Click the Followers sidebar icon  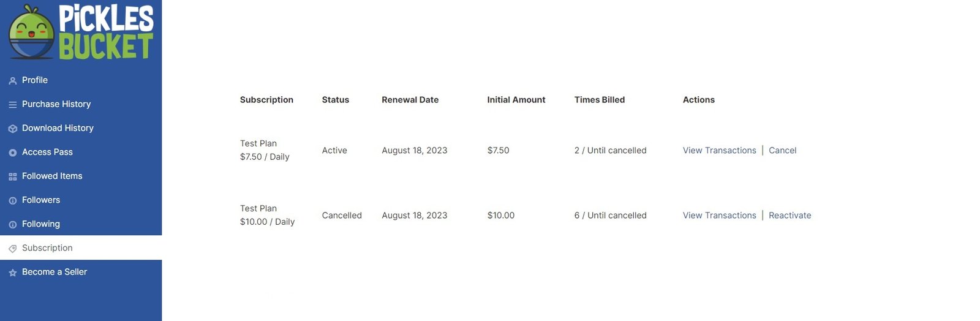[12, 200]
